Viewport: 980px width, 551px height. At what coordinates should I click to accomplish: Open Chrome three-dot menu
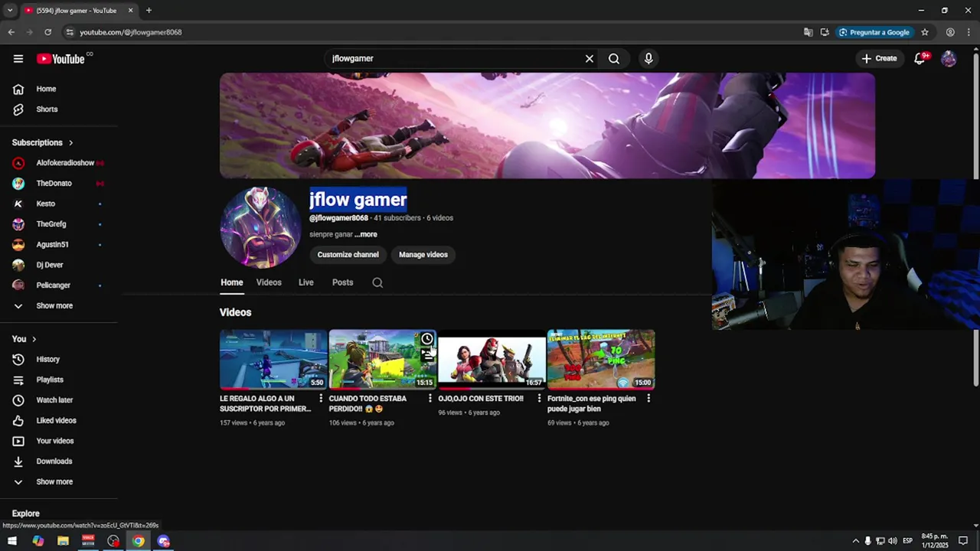tap(970, 32)
